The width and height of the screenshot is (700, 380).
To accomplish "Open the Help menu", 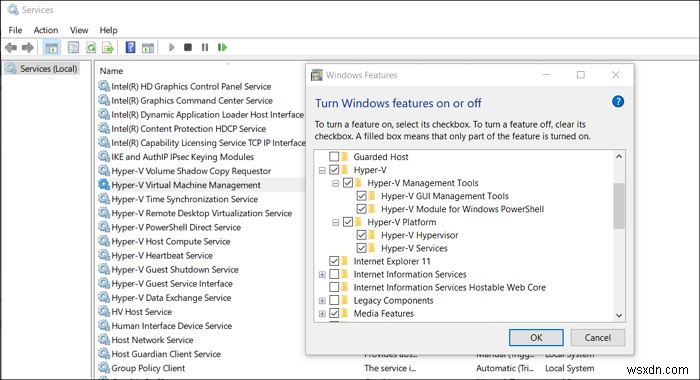I will [x=108, y=30].
